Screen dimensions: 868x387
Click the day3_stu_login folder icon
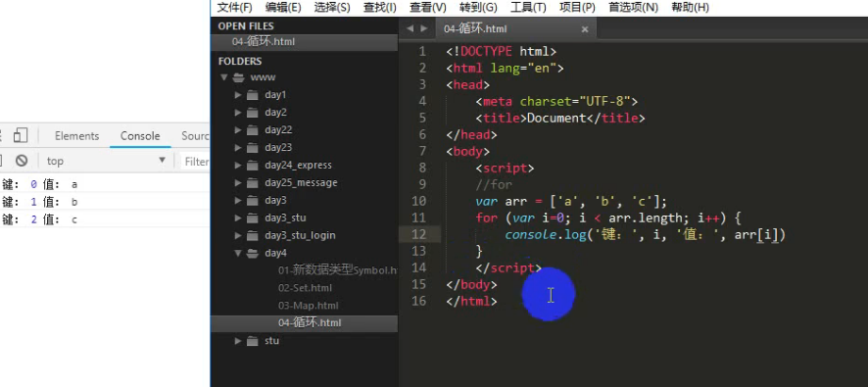253,235
